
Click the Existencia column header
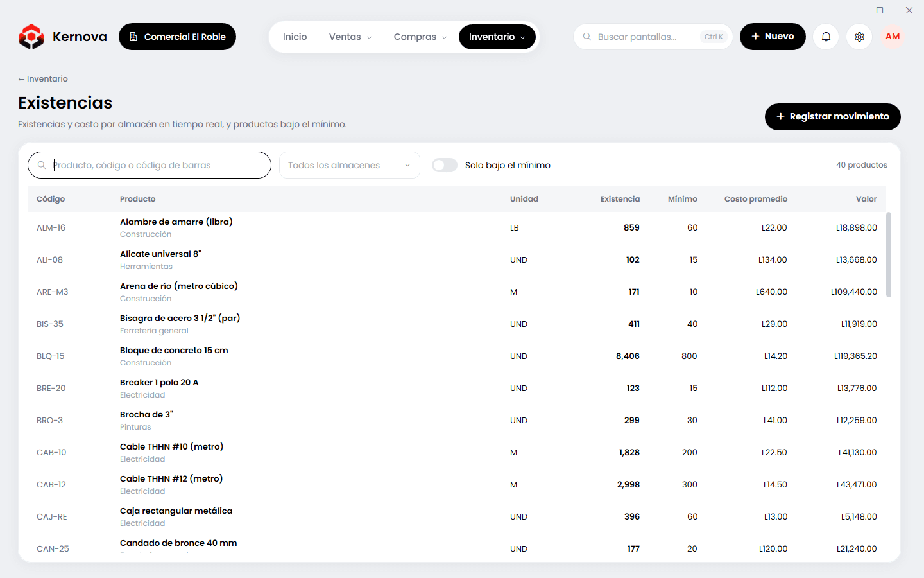[x=620, y=199]
